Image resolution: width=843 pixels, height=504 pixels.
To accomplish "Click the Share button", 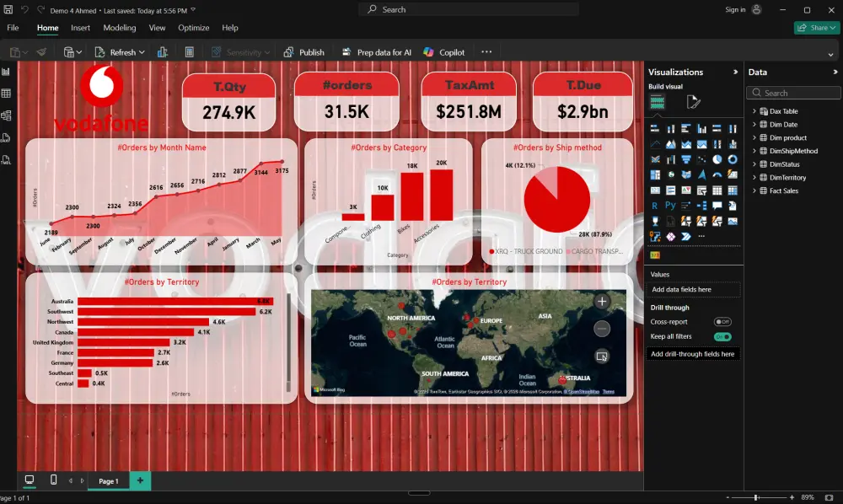I will coord(816,28).
